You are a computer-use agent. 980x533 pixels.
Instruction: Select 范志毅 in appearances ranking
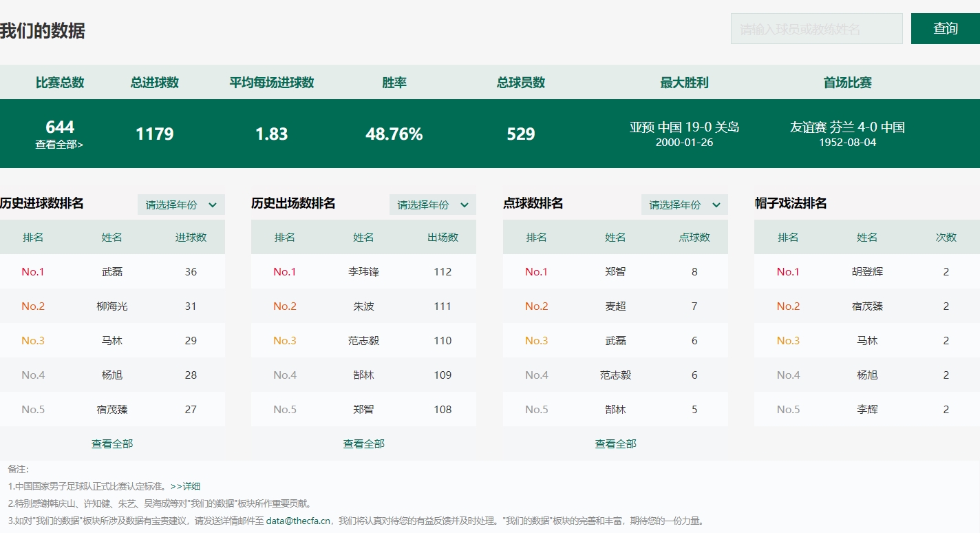364,341
